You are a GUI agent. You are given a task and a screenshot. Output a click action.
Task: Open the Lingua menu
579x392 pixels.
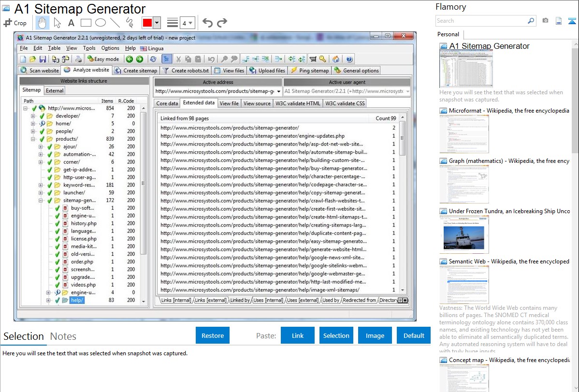pos(152,48)
